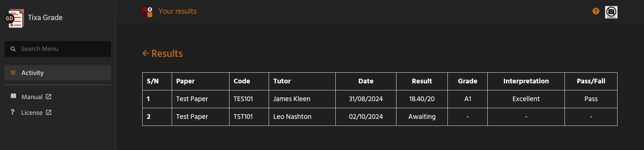Click the search magnifier icon in the sidebar
The width and height of the screenshot is (644, 150).
pyautogui.click(x=13, y=49)
